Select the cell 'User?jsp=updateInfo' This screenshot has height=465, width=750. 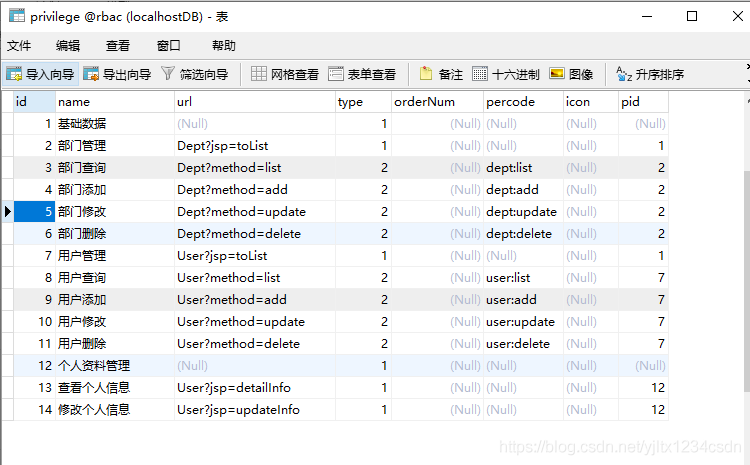pos(255,410)
